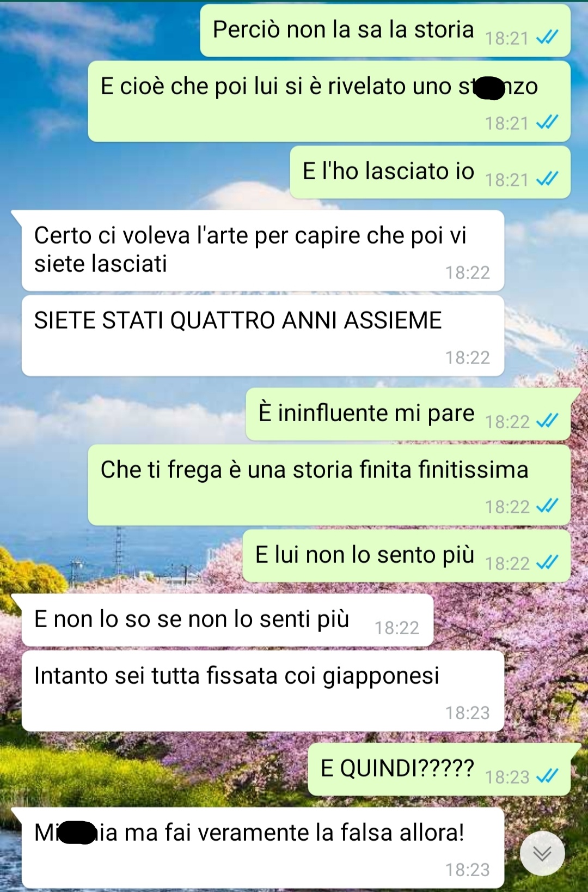Tap read receipt ticks on "Perciò non la sa la storia"
The height and width of the screenshot is (892, 588).
(x=547, y=38)
